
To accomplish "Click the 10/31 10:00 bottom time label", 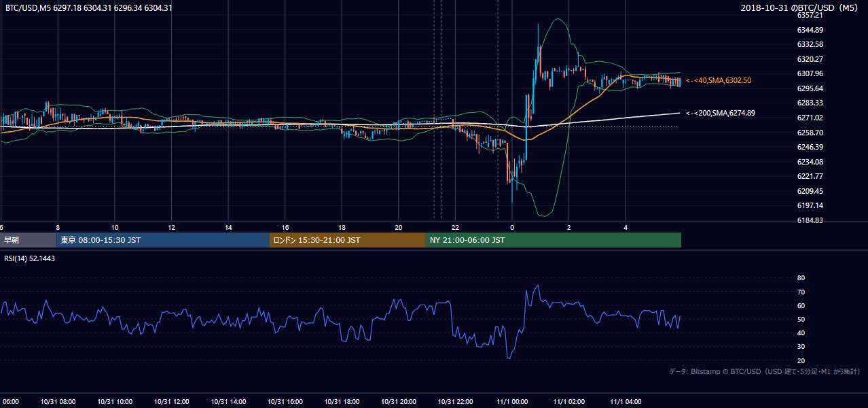I will pos(115,402).
